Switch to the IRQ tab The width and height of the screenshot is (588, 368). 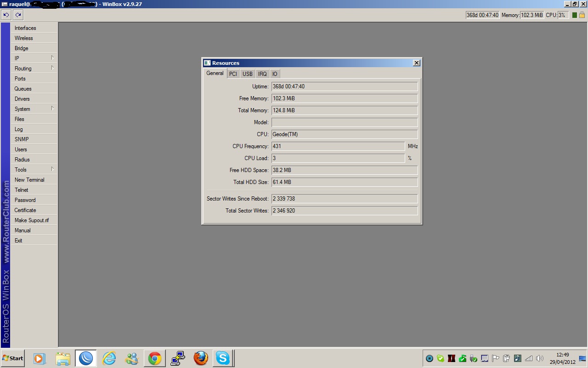coord(262,74)
